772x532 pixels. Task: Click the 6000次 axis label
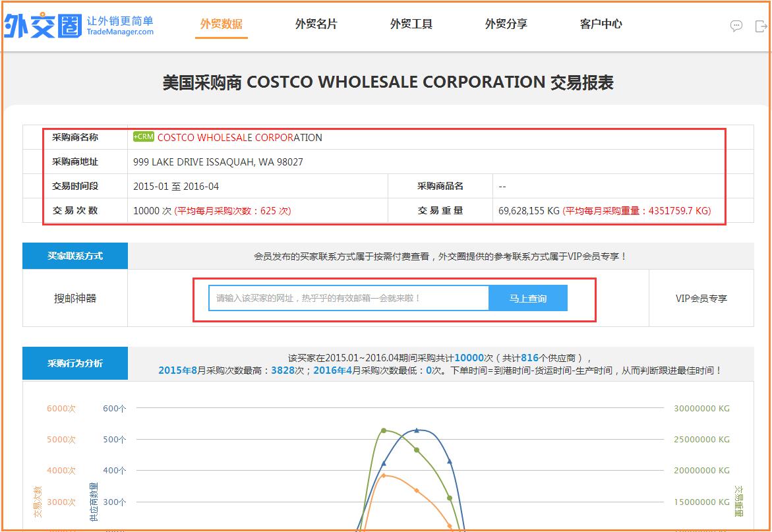[61, 409]
